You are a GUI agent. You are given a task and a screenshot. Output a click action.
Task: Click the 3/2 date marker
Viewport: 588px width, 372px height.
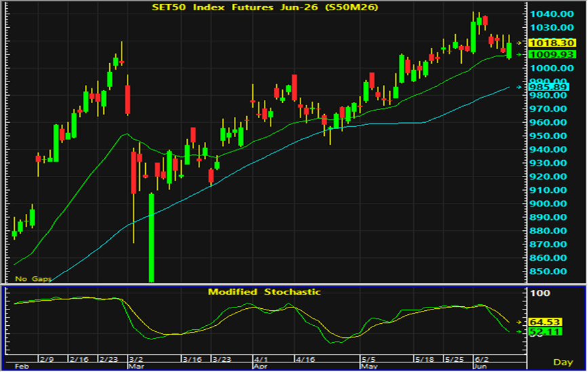pyautogui.click(x=136, y=359)
